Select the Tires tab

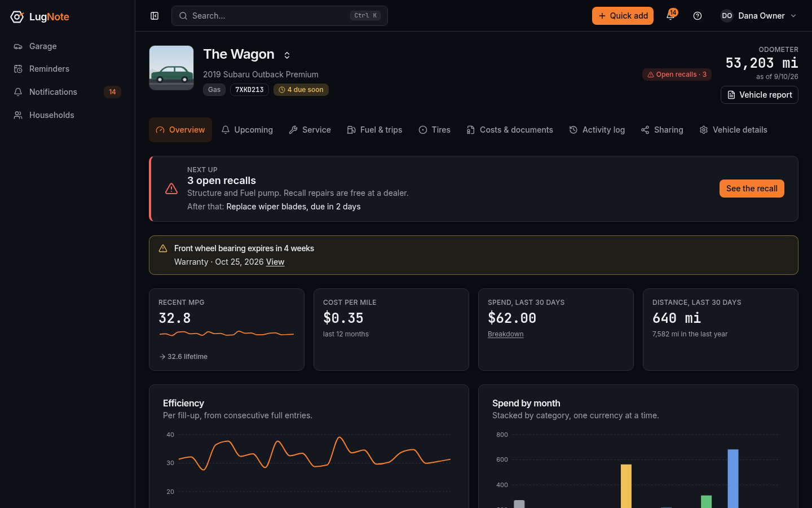(x=434, y=130)
